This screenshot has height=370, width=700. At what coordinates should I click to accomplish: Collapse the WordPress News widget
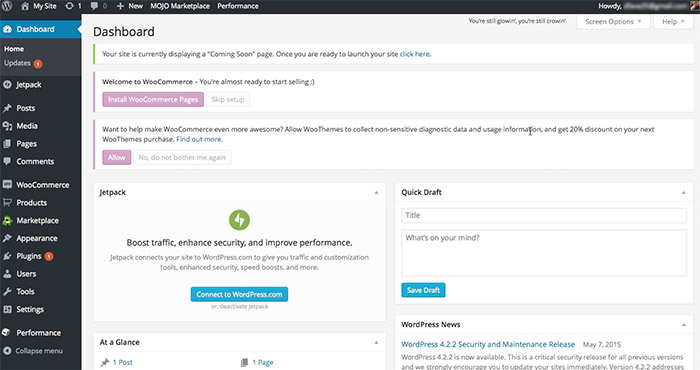point(683,324)
